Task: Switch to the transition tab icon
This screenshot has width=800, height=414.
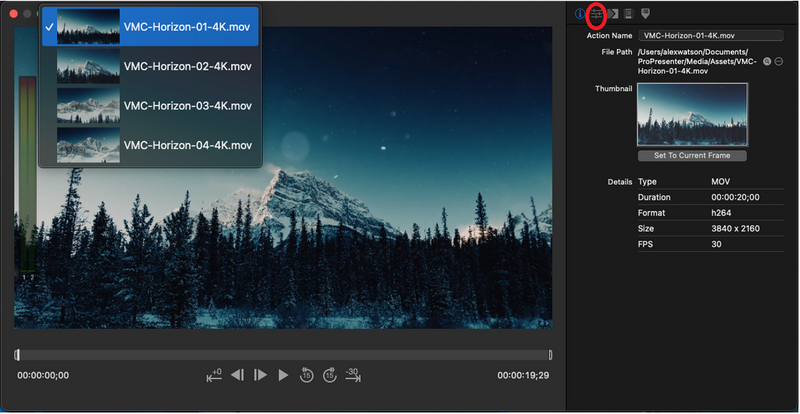Action: click(x=613, y=14)
